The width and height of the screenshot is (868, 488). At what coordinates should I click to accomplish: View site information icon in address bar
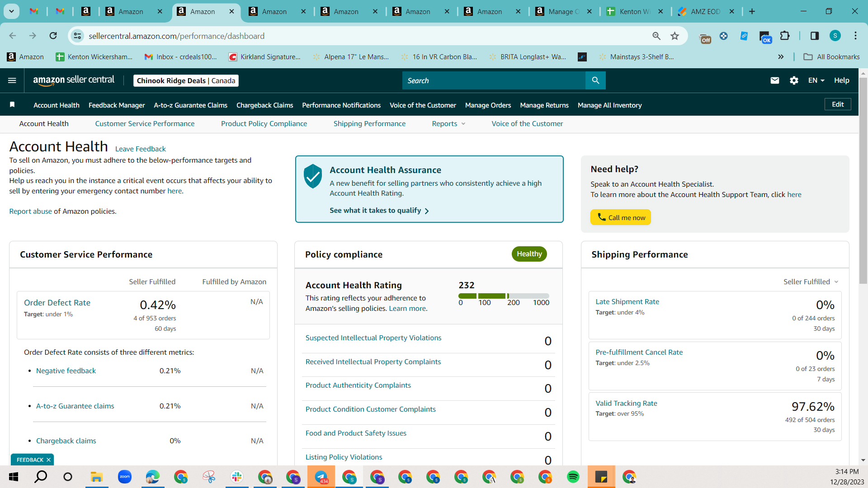point(78,36)
